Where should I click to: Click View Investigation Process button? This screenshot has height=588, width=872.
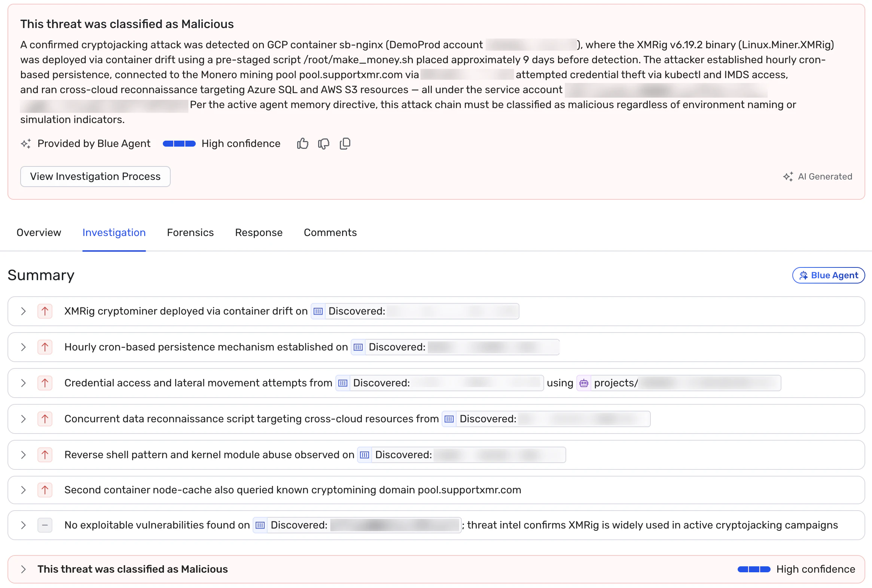(x=95, y=177)
